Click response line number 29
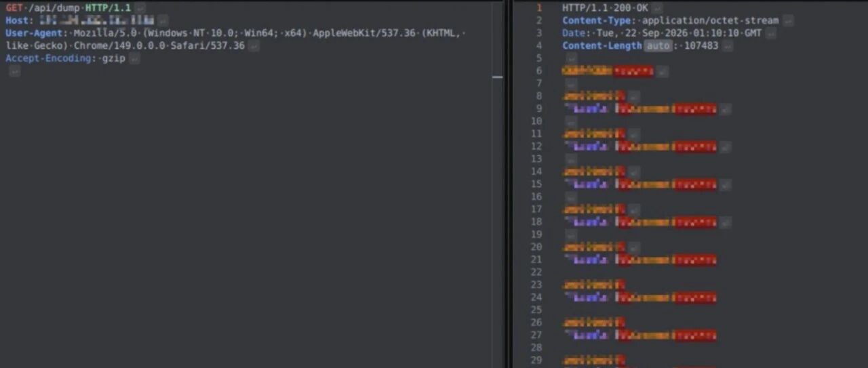 pyautogui.click(x=536, y=360)
